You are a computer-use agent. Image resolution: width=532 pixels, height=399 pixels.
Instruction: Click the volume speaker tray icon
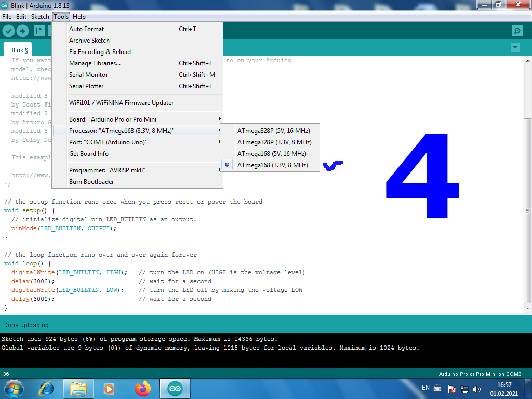tap(477, 389)
